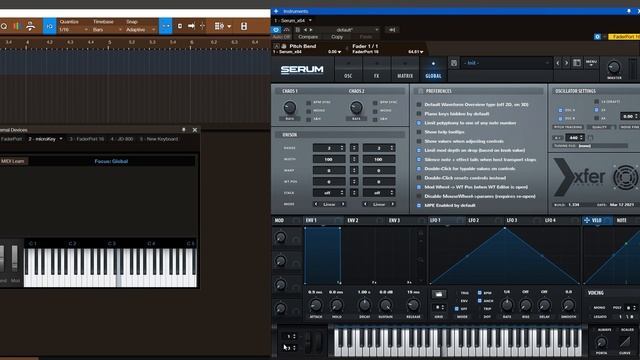
Task: Click the sidechain icon after default preset
Action: (x=392, y=30)
